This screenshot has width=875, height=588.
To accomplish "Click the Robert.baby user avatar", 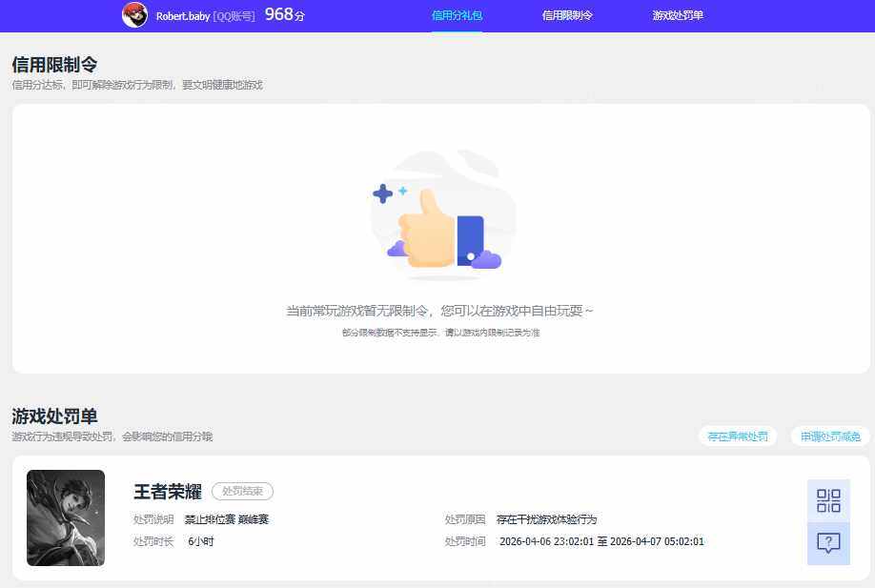I will click(134, 15).
